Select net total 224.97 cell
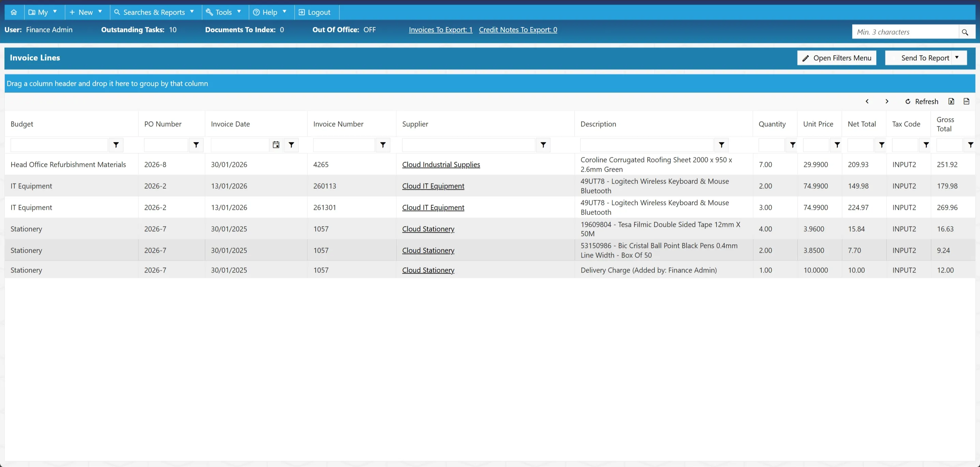Screen dimensions: 980x467 point(864,208)
